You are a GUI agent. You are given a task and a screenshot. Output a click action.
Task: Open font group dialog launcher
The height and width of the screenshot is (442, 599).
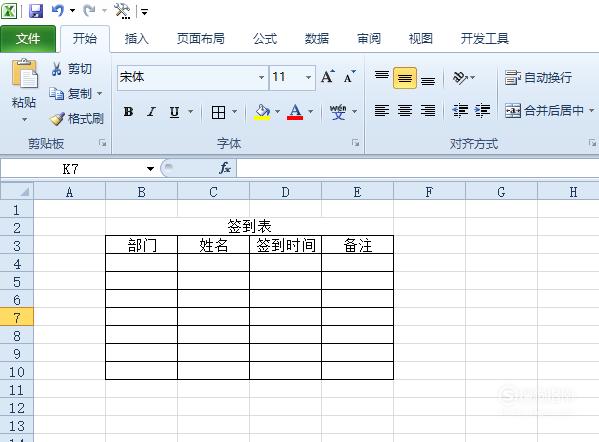click(355, 143)
